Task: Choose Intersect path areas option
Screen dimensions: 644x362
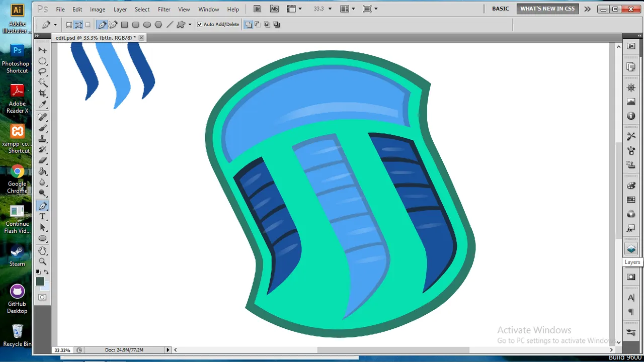Action: point(267,24)
